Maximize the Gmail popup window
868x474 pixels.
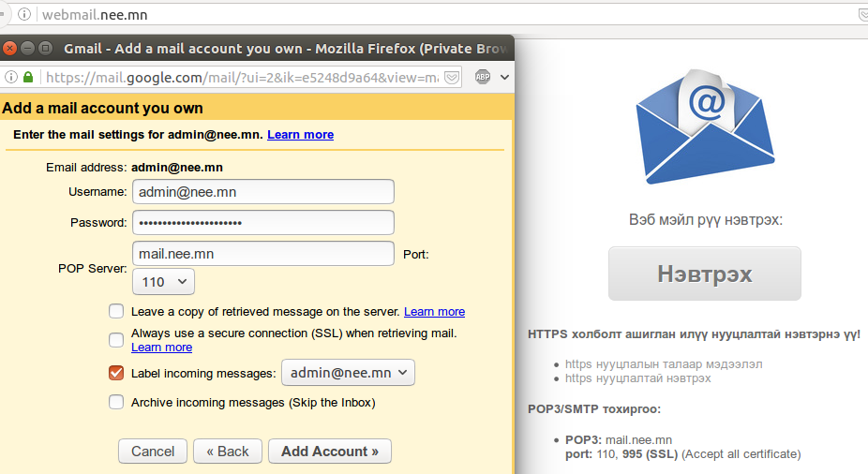click(46, 49)
